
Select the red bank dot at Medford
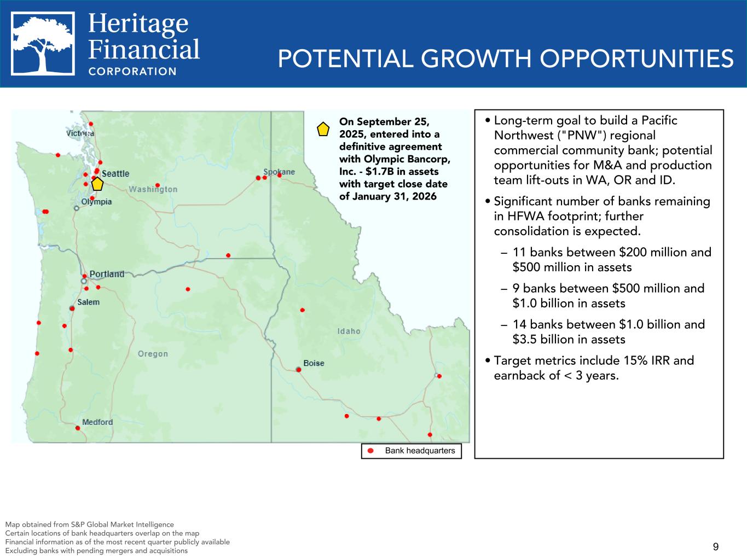[x=78, y=428]
